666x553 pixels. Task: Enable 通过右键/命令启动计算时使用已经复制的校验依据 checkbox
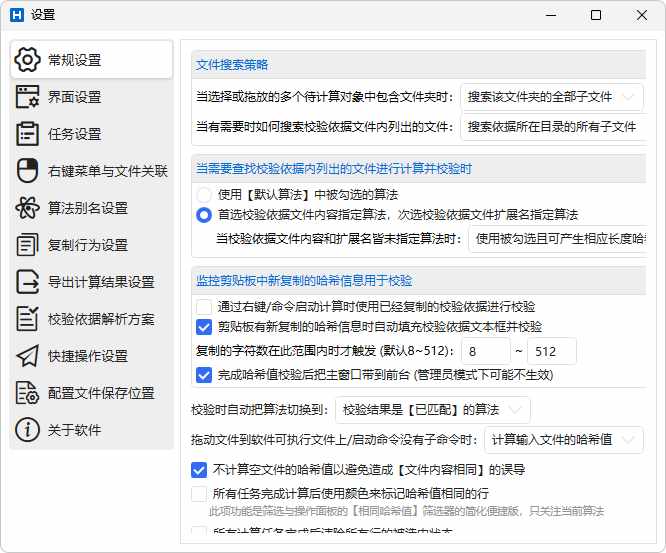204,306
